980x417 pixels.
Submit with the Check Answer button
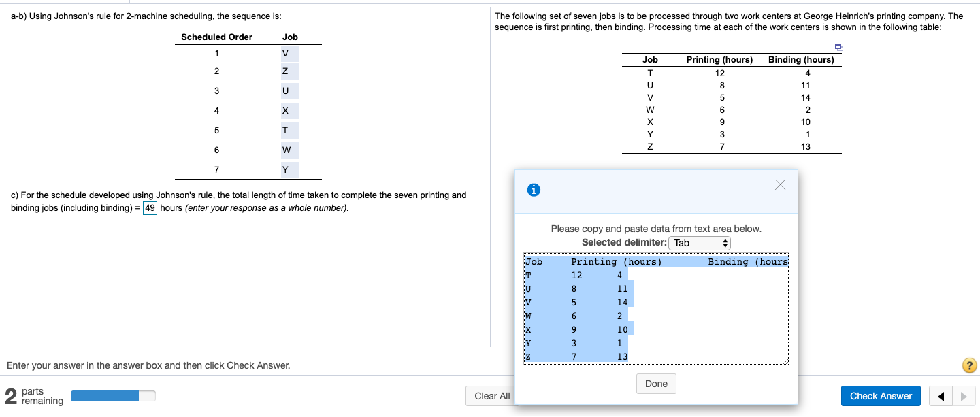pyautogui.click(x=881, y=396)
